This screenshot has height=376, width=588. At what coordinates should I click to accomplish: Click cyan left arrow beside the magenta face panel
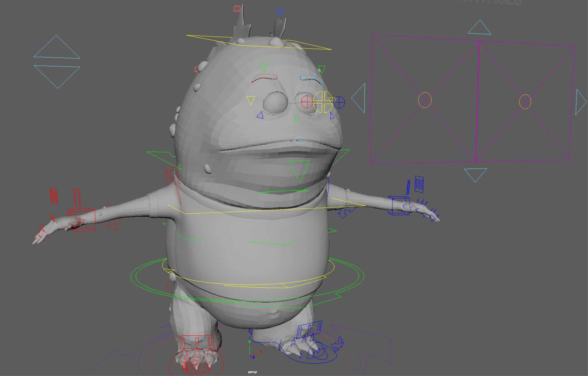(x=358, y=98)
